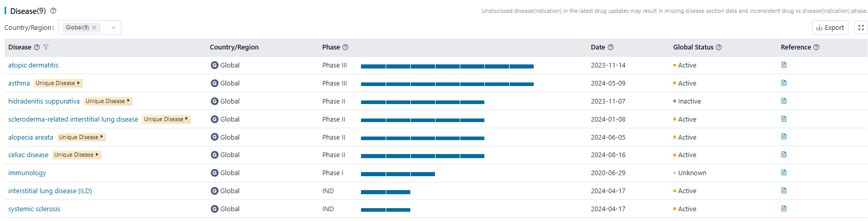The width and height of the screenshot is (868, 221).
Task: Open reference document for atopic dermatitis
Action: 784,65
